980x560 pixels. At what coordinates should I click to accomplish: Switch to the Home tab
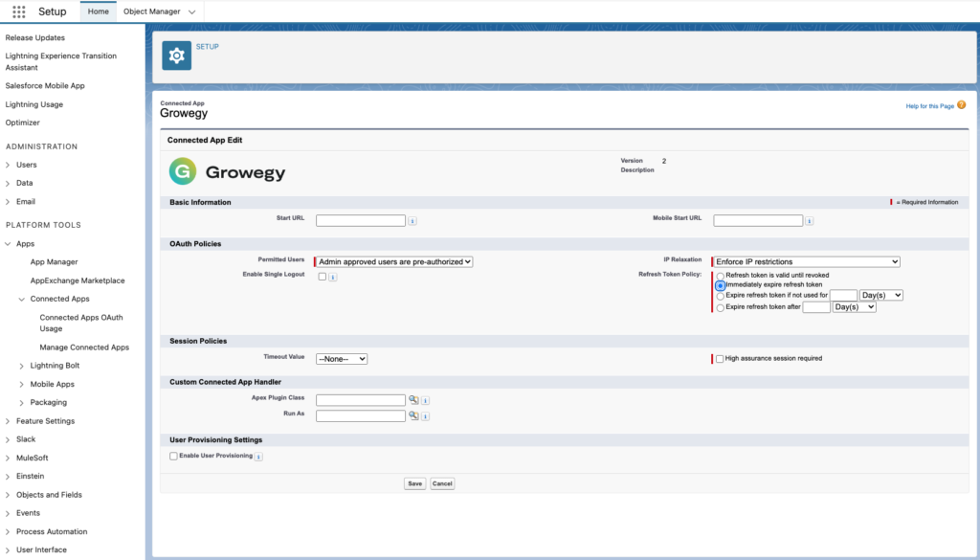point(99,11)
